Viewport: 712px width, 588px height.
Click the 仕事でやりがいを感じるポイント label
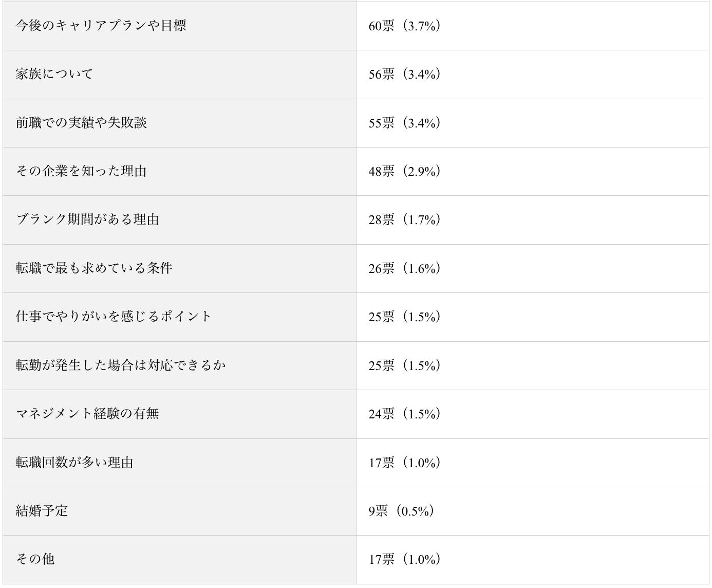114,317
